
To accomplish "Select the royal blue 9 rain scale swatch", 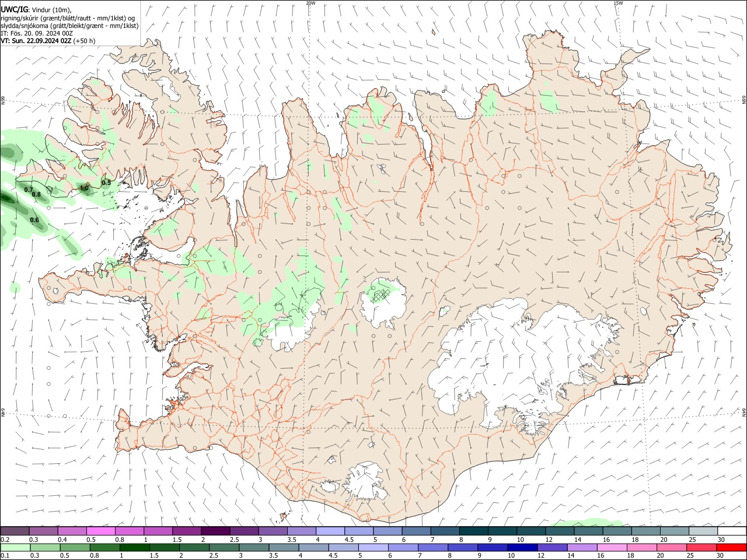I will (492, 548).
